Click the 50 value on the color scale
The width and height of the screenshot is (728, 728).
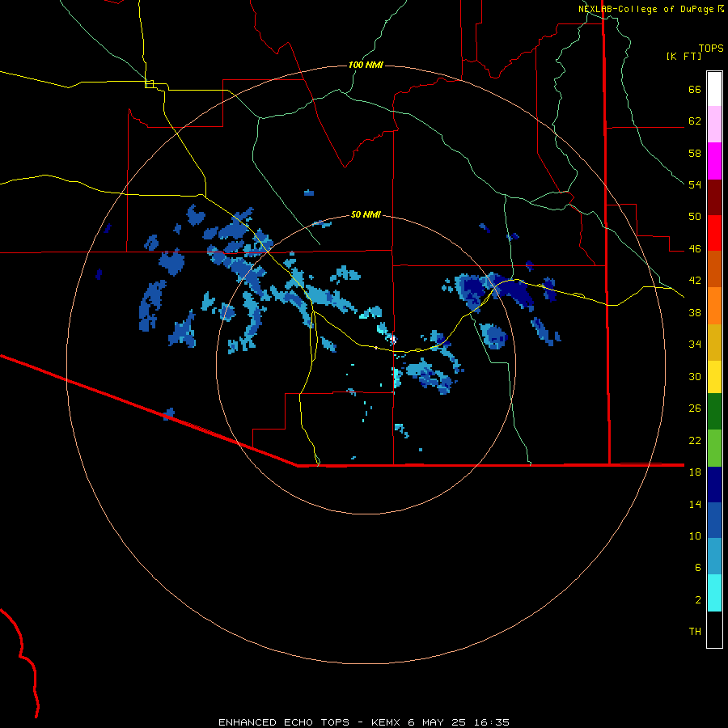[x=695, y=217]
